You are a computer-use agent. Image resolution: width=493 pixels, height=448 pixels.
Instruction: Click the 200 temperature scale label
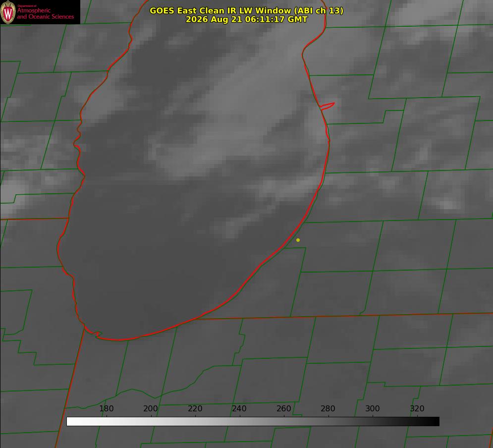coord(151,408)
